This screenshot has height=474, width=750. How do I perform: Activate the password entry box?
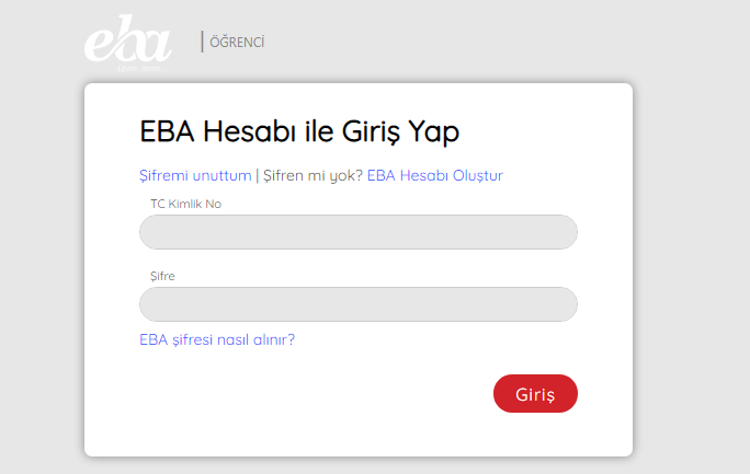[358, 304]
